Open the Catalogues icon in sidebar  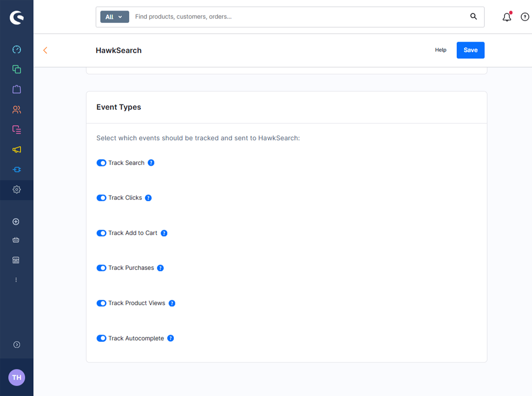click(x=17, y=69)
